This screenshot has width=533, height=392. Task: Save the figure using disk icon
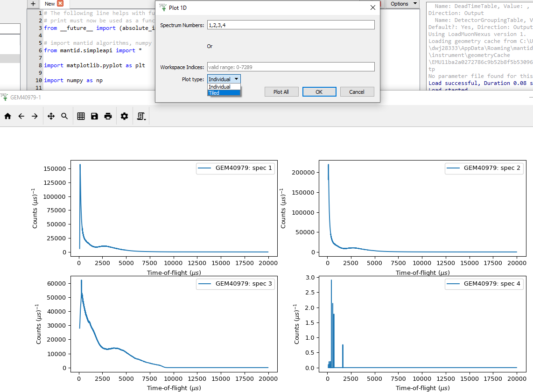point(94,116)
